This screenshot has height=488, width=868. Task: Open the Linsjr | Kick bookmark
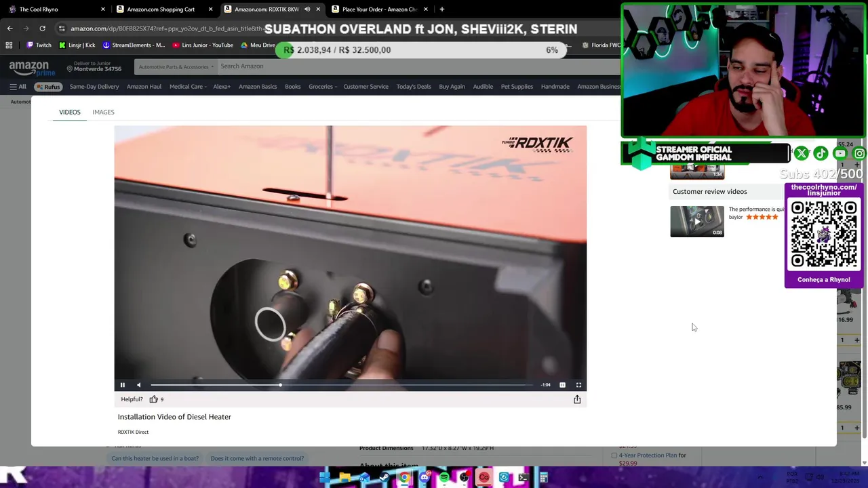pos(77,45)
